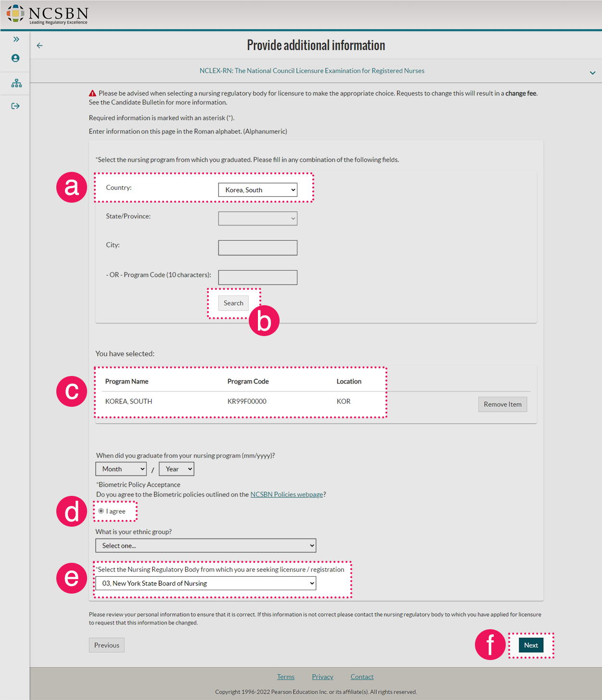Image resolution: width=602 pixels, height=700 pixels.
Task: Click the City input field
Action: point(258,248)
